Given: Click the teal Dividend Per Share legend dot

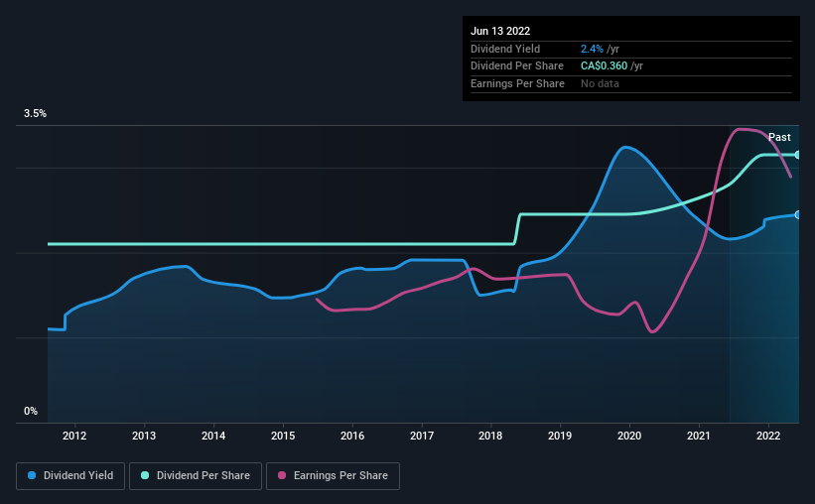Looking at the screenshot, I should pos(145,475).
